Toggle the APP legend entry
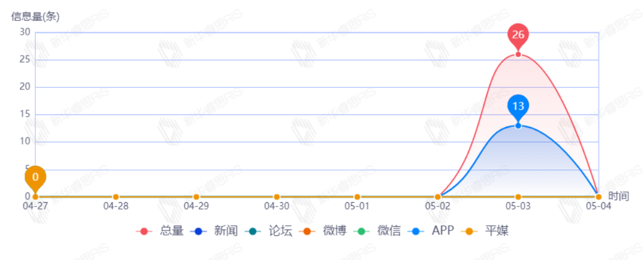 pos(433,231)
